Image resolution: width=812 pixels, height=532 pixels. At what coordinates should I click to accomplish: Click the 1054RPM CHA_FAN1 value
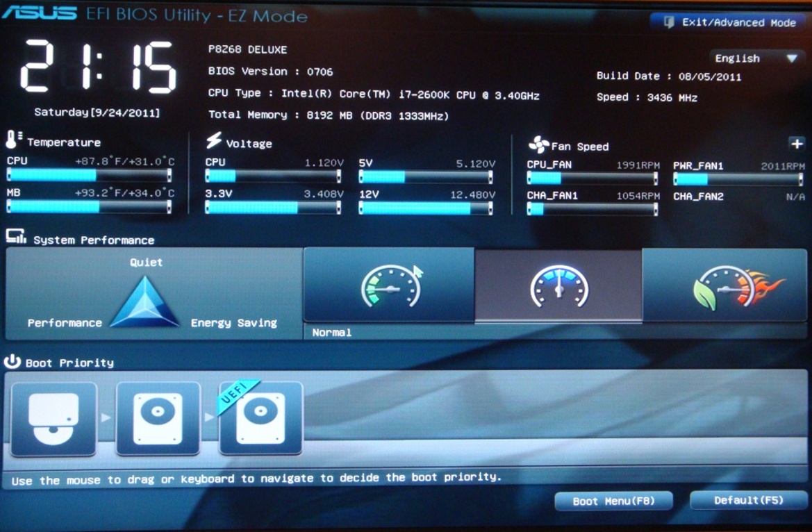click(638, 197)
